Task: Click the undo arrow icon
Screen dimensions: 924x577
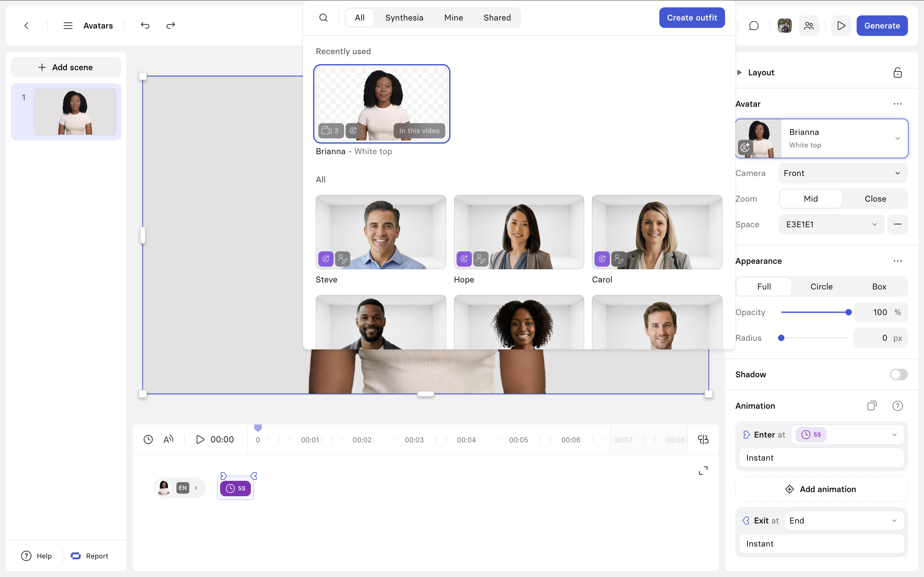Action: tap(145, 26)
